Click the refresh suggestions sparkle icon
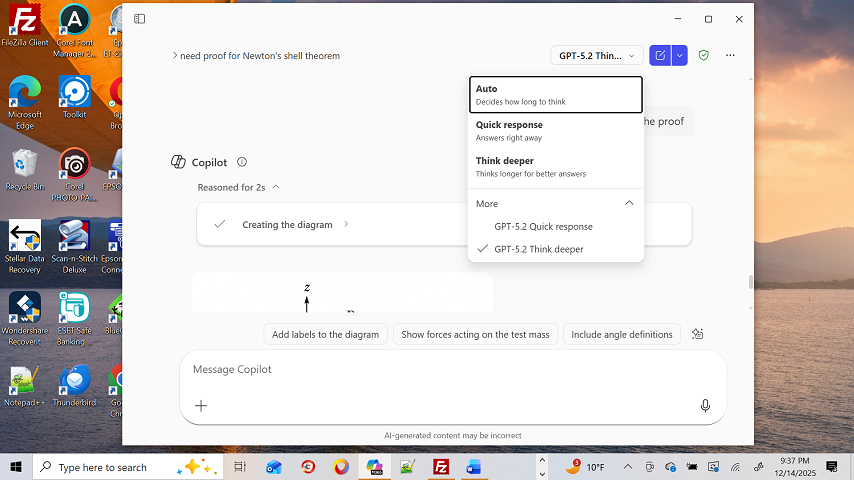Viewport: 854px width, 480px height. (x=698, y=334)
